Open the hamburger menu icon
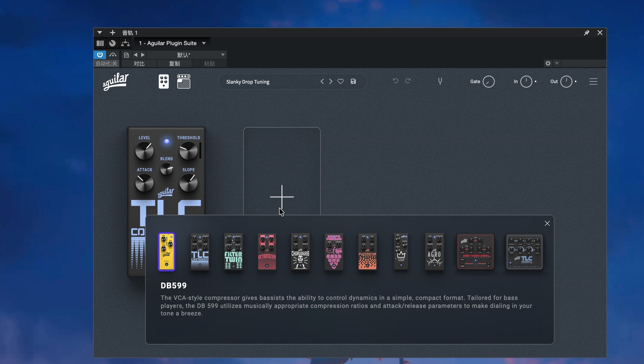644x364 pixels. coord(593,82)
